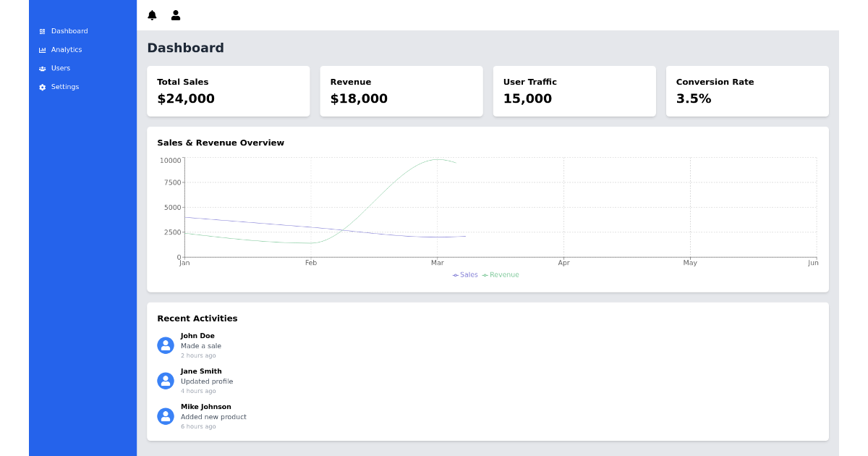
Task: Click the Mike Johnson activity name
Action: coord(206,407)
